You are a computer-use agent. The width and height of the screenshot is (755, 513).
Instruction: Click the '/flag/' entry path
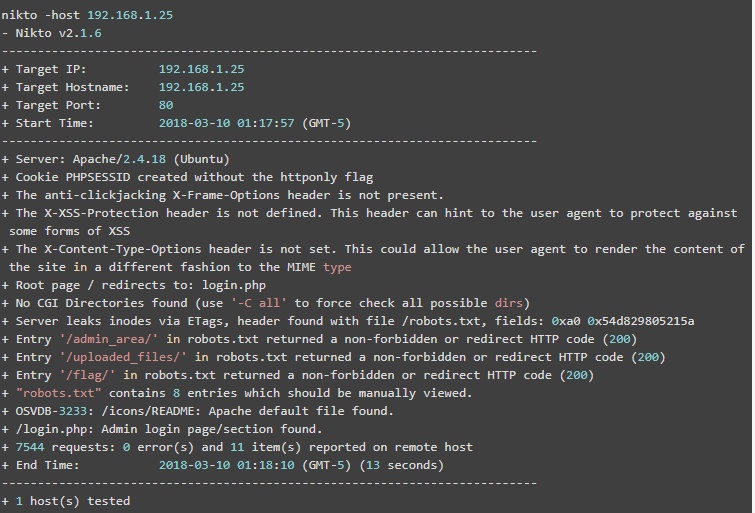pos(87,375)
